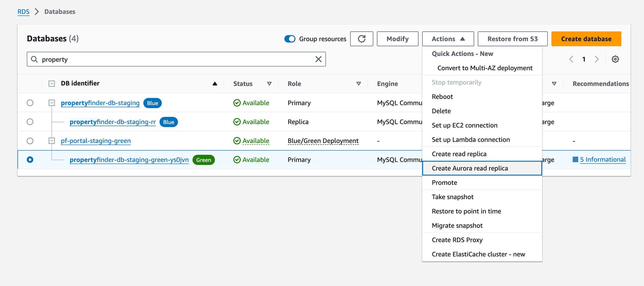Open the propertyfinder-db-staging-rr database link

point(113,122)
